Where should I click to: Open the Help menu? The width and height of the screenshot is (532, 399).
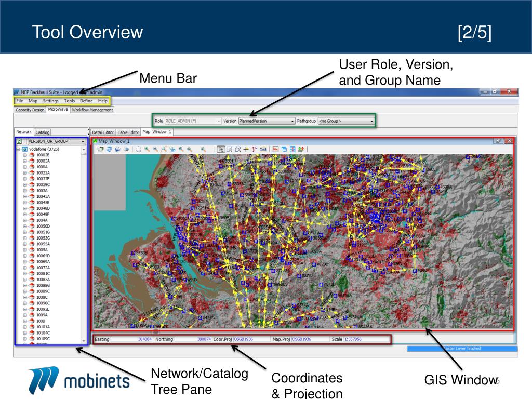pyautogui.click(x=103, y=101)
